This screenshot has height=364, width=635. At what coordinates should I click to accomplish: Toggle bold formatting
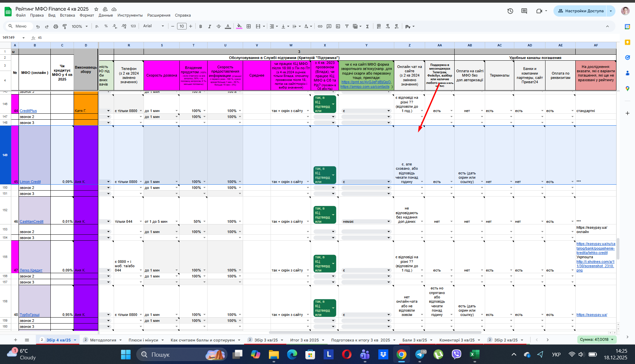[x=200, y=27]
